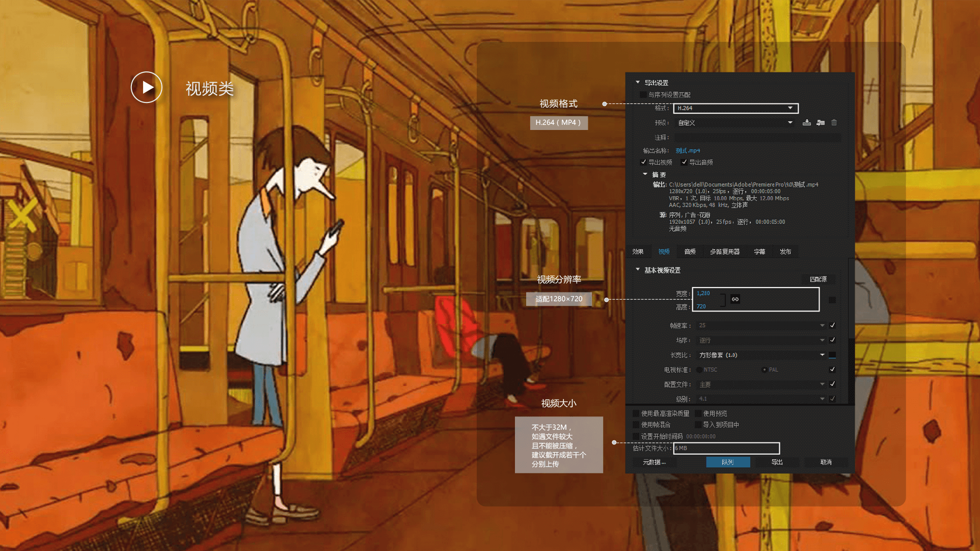The width and height of the screenshot is (980, 551).
Task: Switch to the 音频 tab
Action: pos(690,252)
